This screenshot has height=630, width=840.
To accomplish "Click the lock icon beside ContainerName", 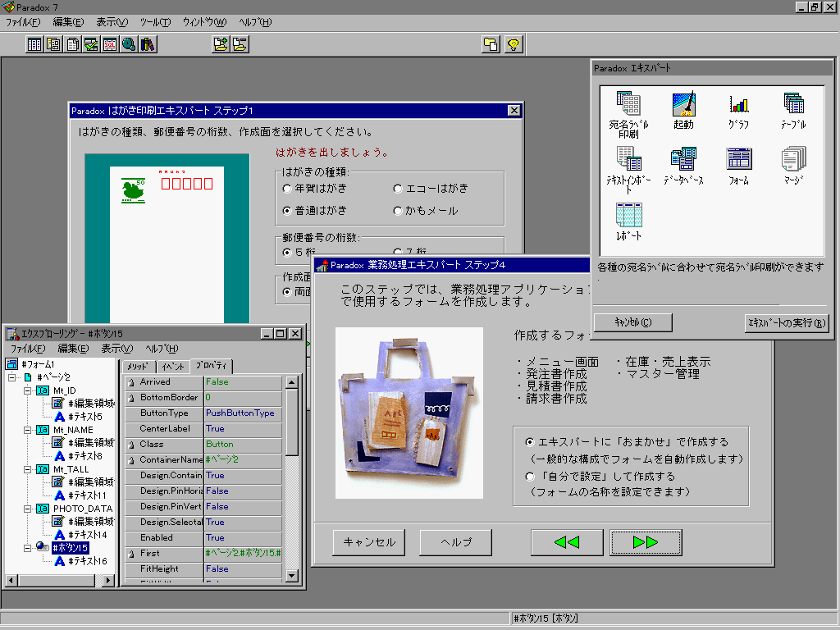I will coord(131,460).
